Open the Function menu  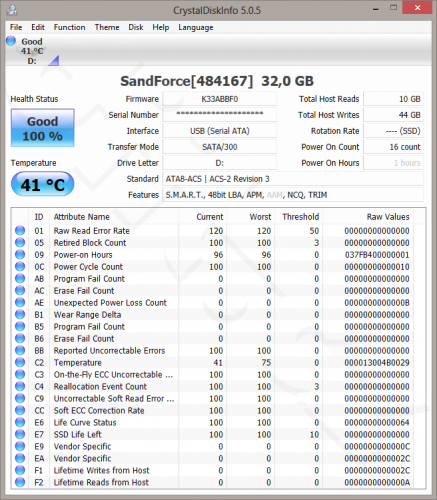[69, 27]
